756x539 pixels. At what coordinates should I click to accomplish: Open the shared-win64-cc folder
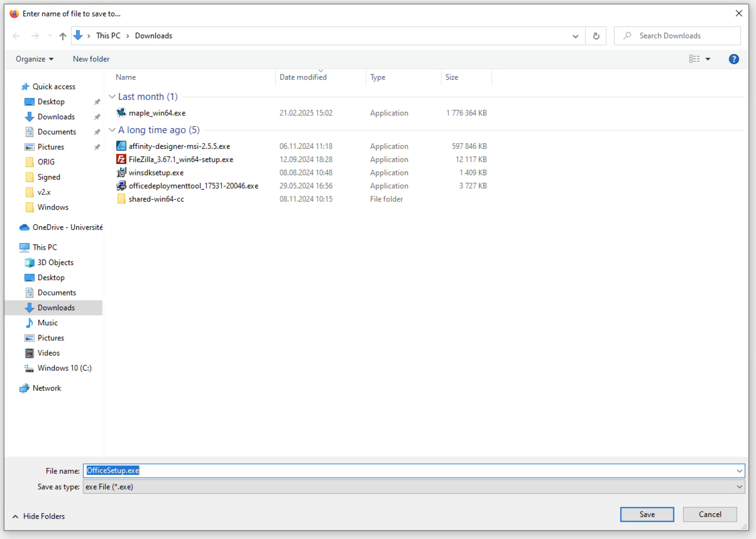(156, 199)
